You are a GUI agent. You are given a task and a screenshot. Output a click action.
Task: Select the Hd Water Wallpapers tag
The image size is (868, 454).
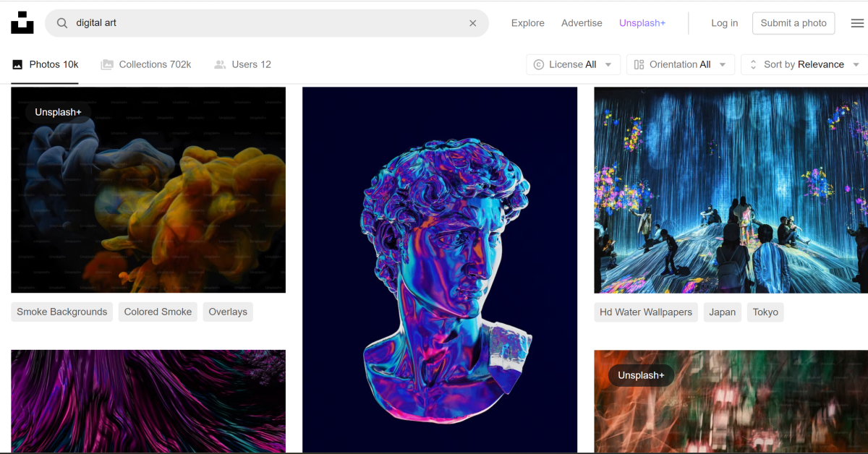click(646, 312)
